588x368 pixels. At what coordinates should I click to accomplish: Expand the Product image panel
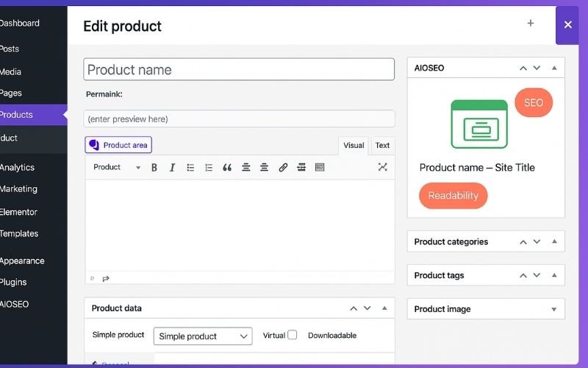(554, 309)
